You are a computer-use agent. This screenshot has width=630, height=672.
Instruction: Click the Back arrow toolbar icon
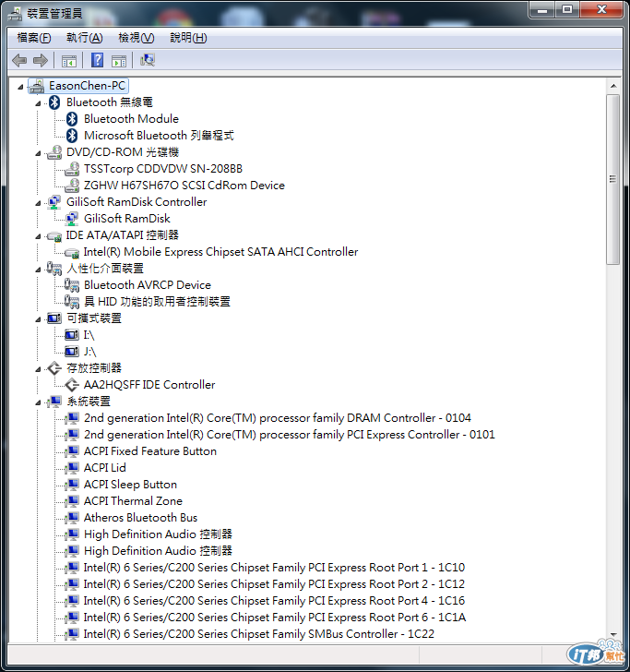pos(19,60)
